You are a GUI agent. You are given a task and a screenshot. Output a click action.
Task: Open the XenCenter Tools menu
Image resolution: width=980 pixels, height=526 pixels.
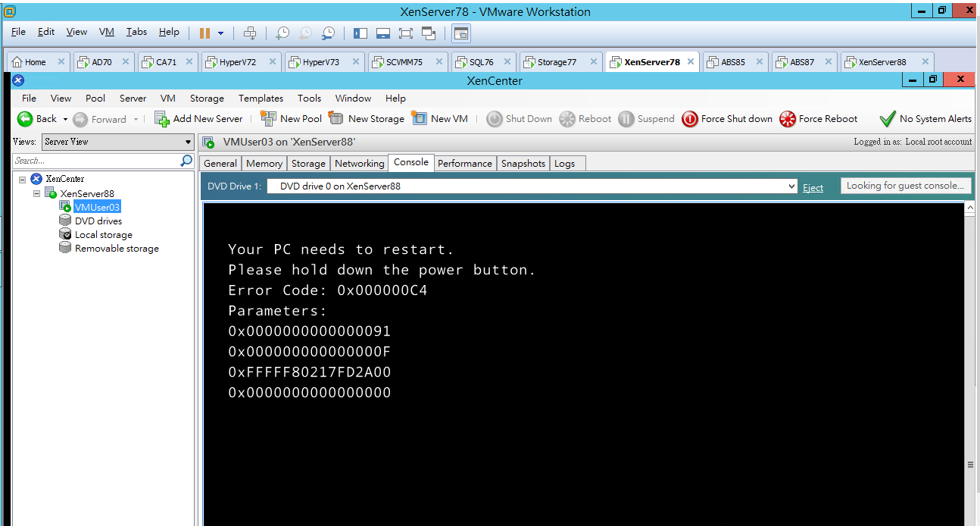(309, 99)
